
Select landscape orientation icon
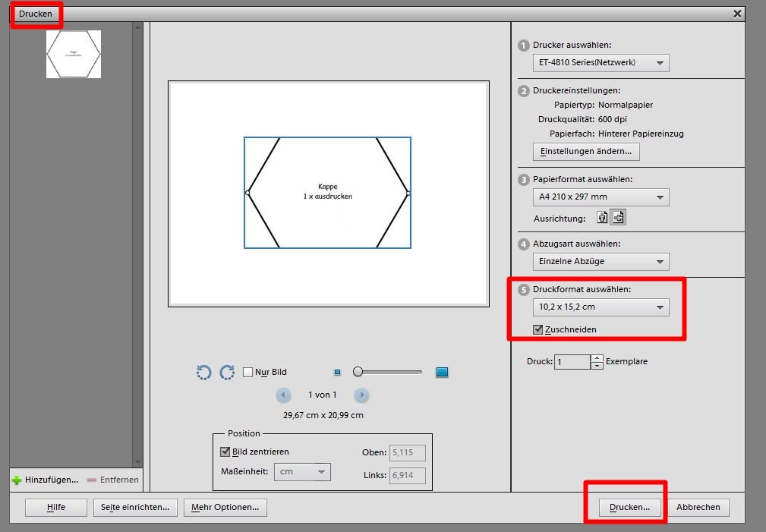click(x=619, y=218)
